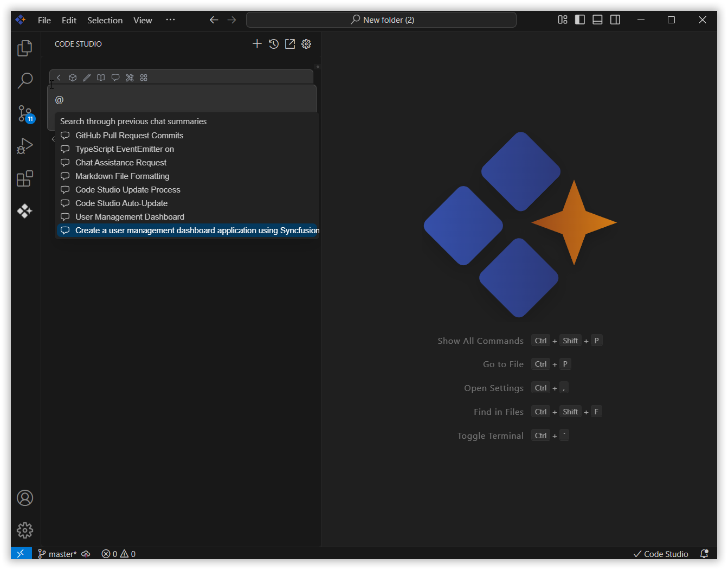Click the New folder (2) command center search
728x570 pixels.
381,20
